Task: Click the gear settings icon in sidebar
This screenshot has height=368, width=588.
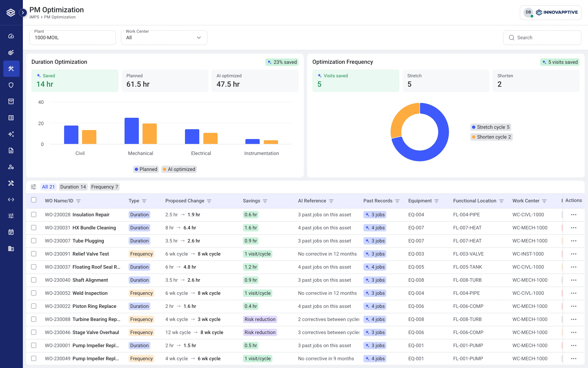Action: 11,52
